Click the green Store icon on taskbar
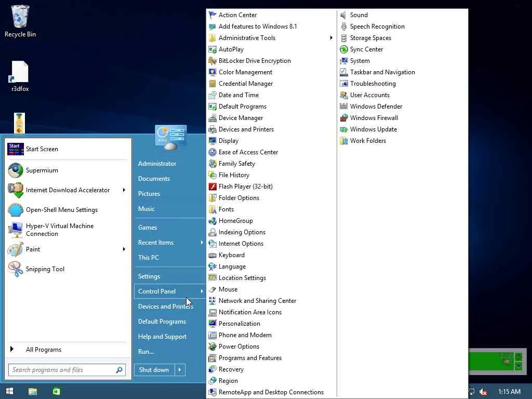This screenshot has width=532, height=399. pos(56,392)
